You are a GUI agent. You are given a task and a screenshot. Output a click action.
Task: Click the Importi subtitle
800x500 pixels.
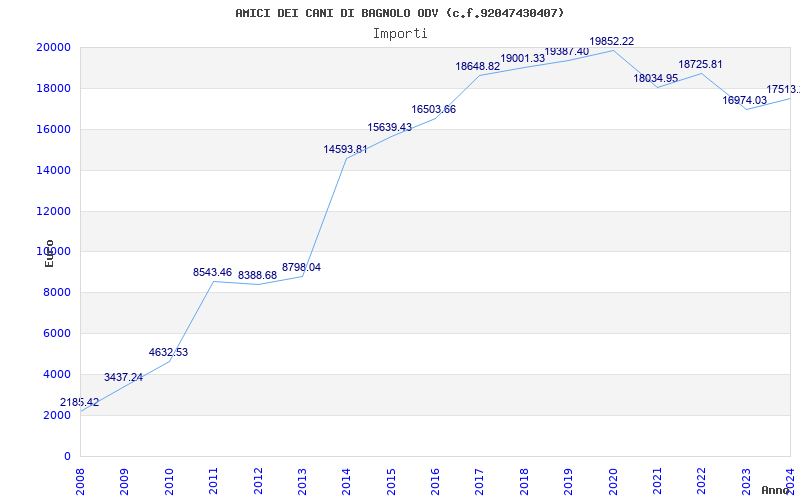400,34
